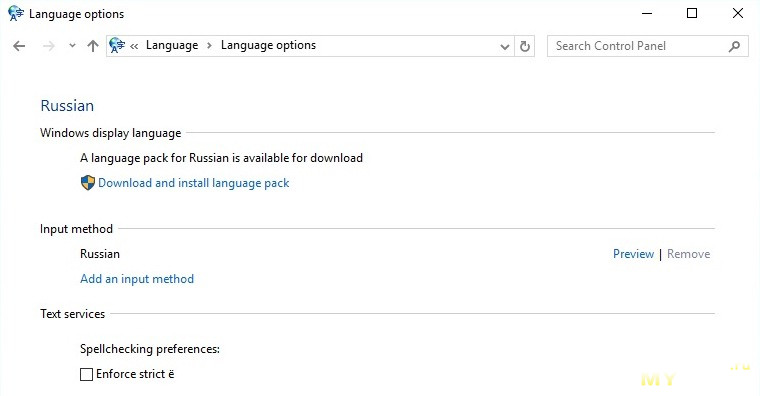The width and height of the screenshot is (760, 396).
Task: Click the Text services section heading
Action: point(72,314)
